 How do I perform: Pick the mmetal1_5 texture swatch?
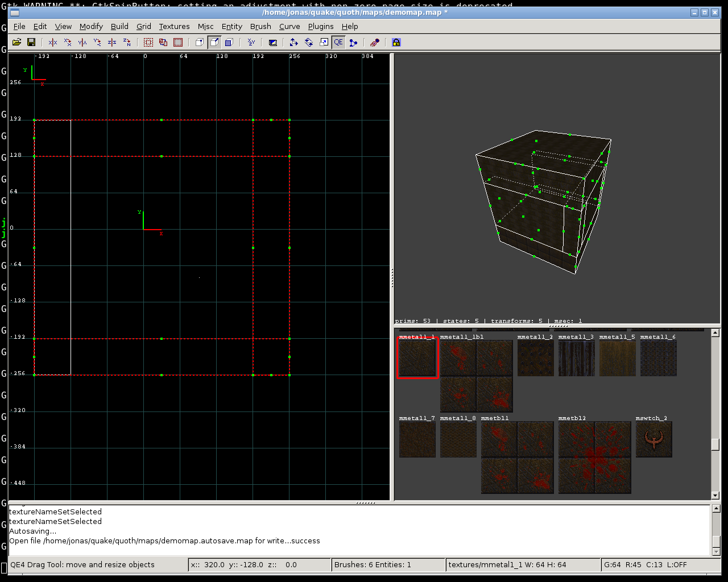click(x=617, y=359)
